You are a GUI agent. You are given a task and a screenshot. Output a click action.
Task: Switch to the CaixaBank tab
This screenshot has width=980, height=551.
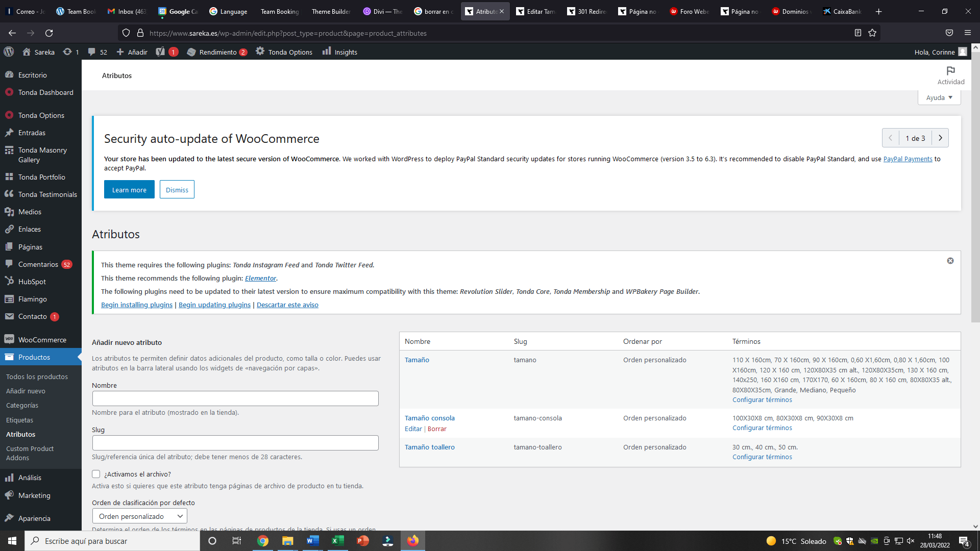click(x=842, y=11)
